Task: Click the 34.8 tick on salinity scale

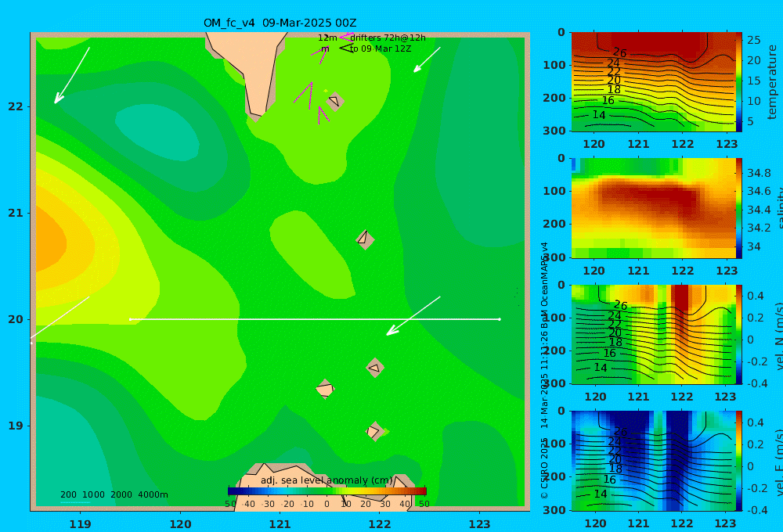Action: coord(759,173)
